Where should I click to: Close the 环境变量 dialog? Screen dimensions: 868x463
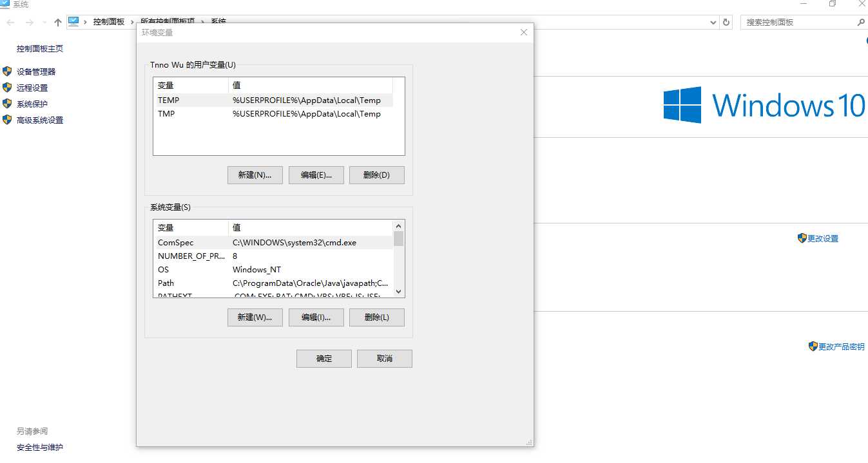pyautogui.click(x=523, y=32)
